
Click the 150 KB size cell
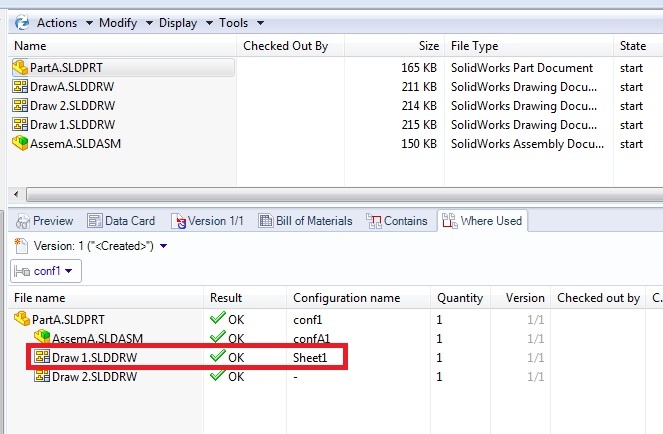tap(419, 144)
